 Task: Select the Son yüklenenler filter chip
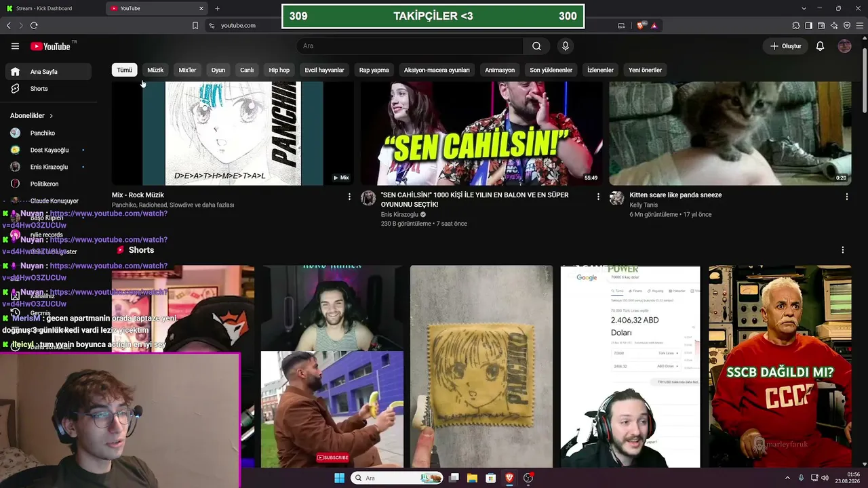coord(551,70)
